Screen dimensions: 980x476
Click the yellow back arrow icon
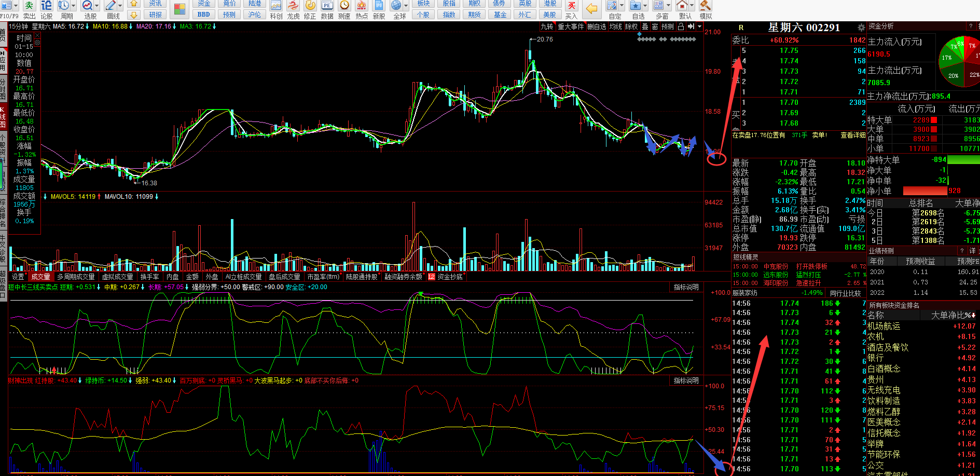pyautogui.click(x=591, y=8)
